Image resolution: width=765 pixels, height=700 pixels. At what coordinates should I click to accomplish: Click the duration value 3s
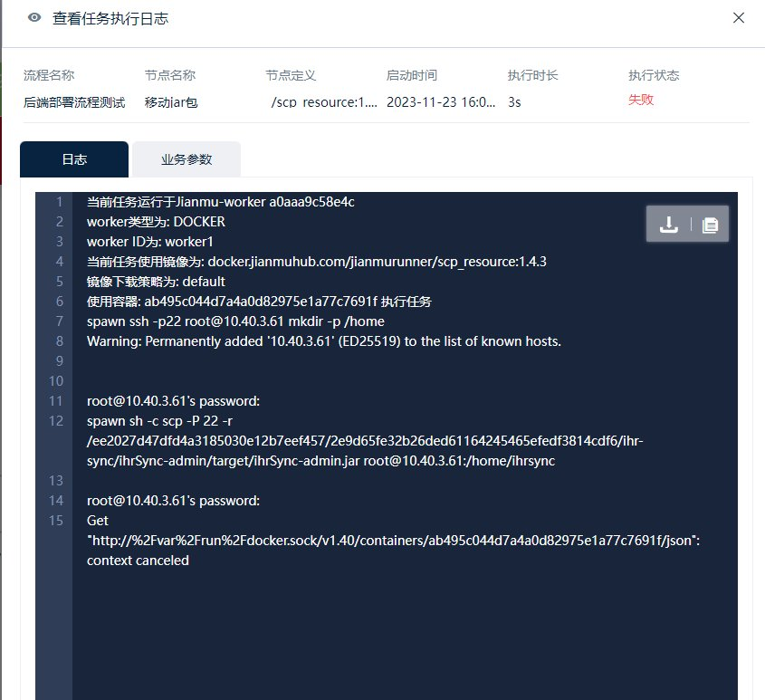tap(514, 102)
